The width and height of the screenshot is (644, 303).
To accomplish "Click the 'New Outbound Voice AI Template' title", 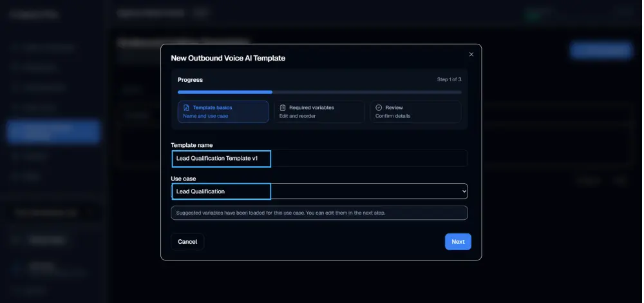I will tap(228, 59).
